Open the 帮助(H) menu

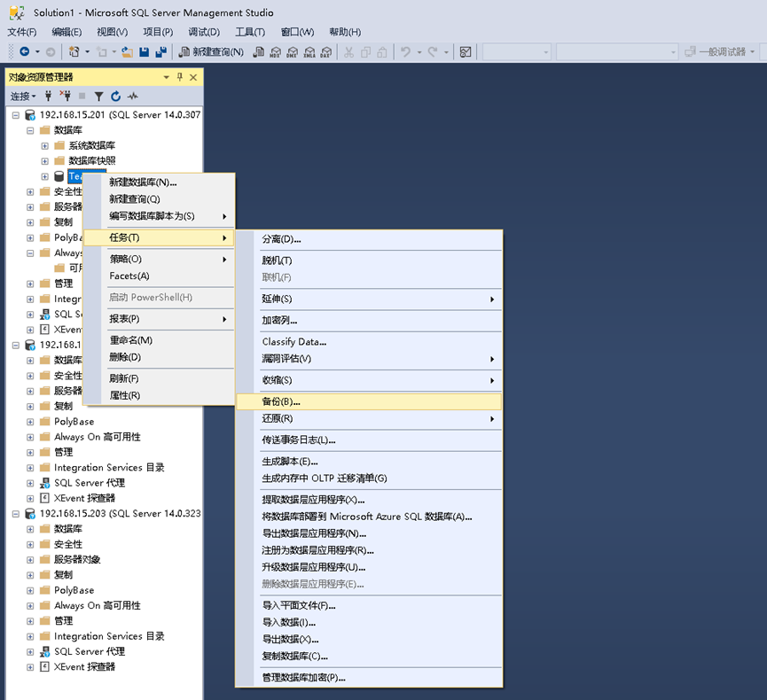coord(345,32)
